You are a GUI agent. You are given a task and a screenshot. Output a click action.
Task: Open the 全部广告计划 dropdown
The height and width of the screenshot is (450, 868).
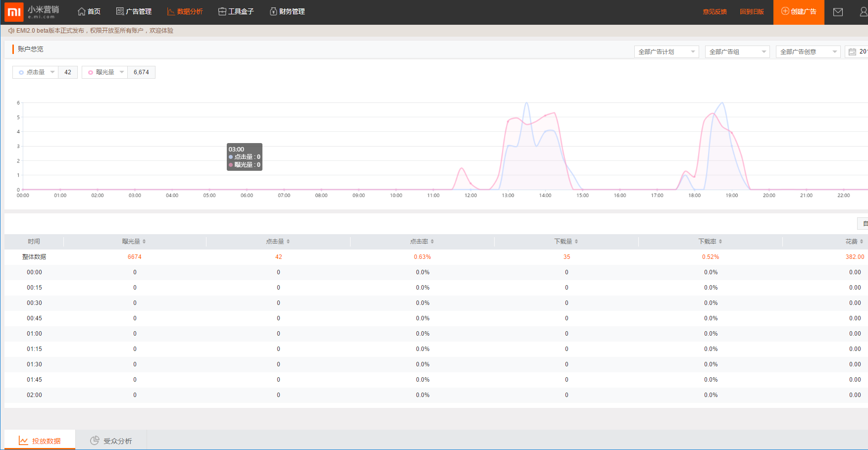[666, 52]
